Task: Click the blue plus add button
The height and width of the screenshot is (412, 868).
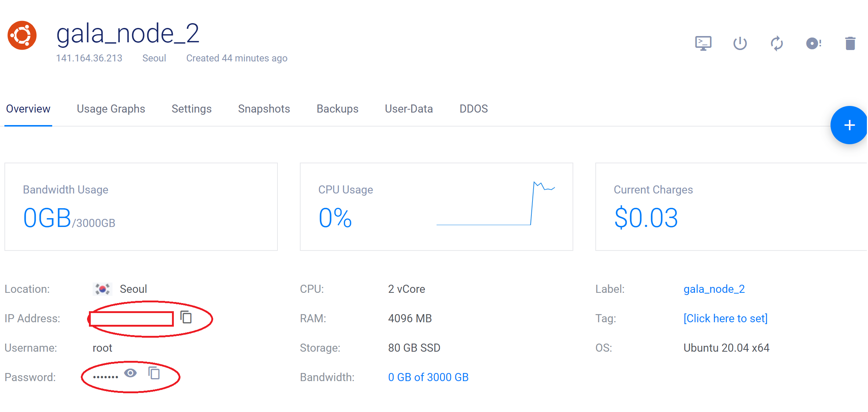Action: click(849, 125)
